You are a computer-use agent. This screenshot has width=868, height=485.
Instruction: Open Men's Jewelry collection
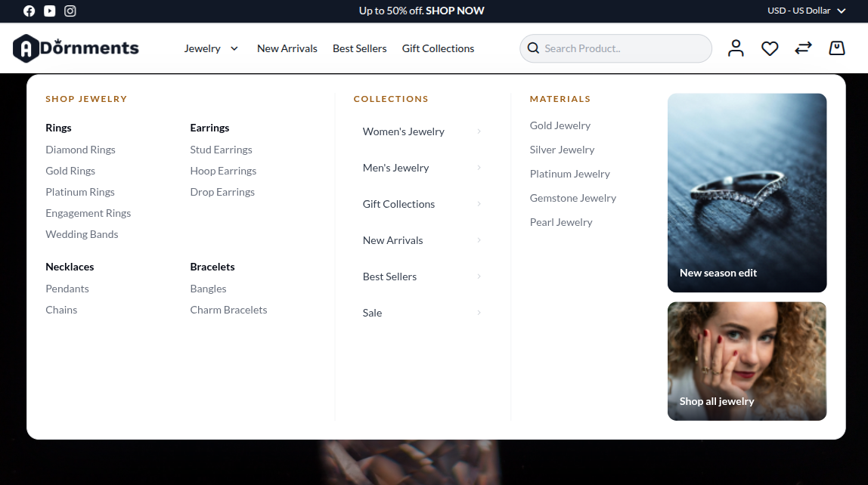tap(395, 168)
